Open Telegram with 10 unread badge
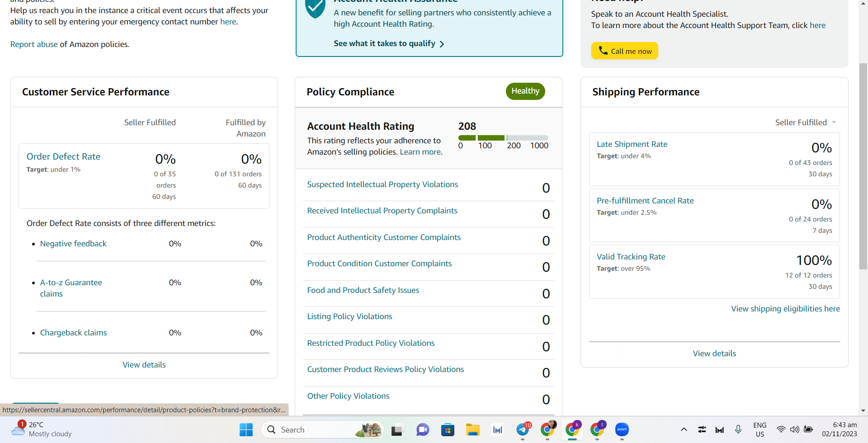This screenshot has width=868, height=443. (523, 429)
